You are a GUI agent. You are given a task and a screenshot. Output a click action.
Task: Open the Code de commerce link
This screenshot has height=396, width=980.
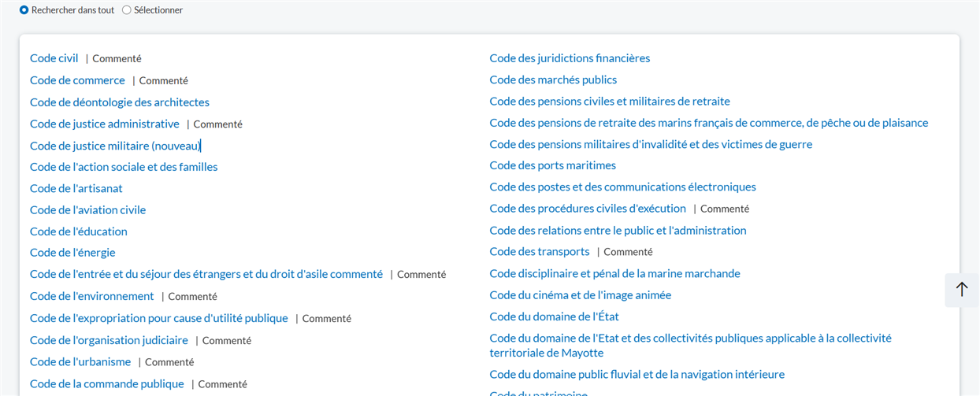tap(77, 80)
